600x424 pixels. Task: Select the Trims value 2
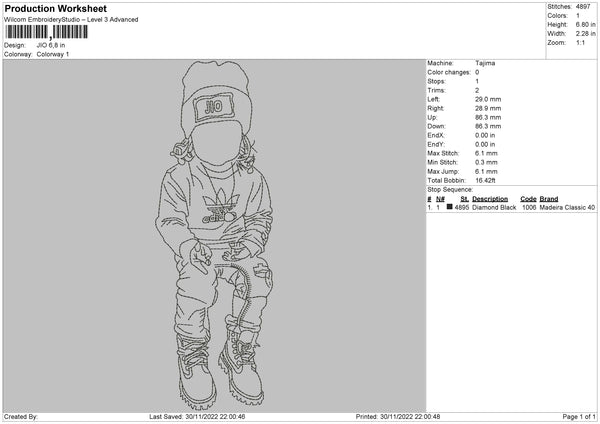[477, 90]
